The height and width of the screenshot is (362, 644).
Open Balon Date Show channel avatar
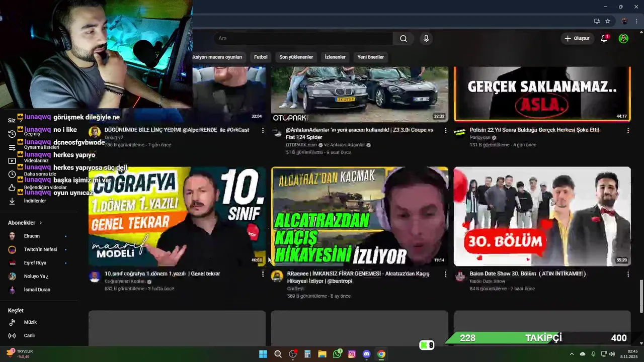click(x=460, y=277)
